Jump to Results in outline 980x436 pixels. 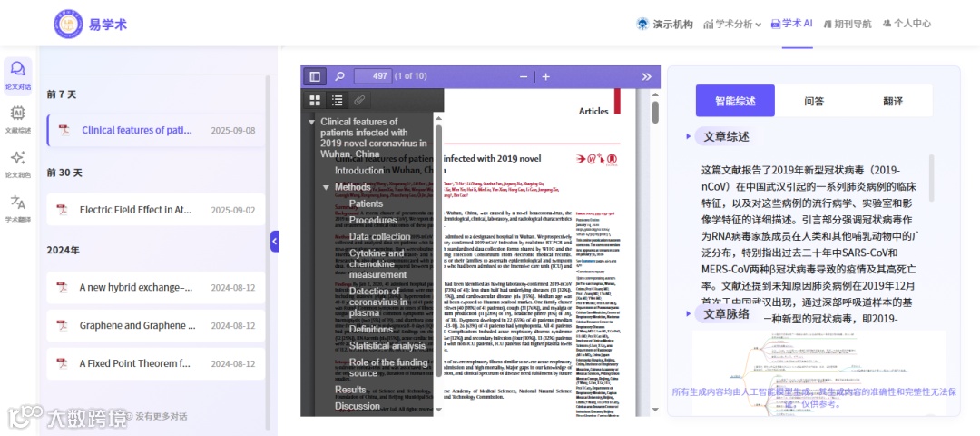coord(350,390)
